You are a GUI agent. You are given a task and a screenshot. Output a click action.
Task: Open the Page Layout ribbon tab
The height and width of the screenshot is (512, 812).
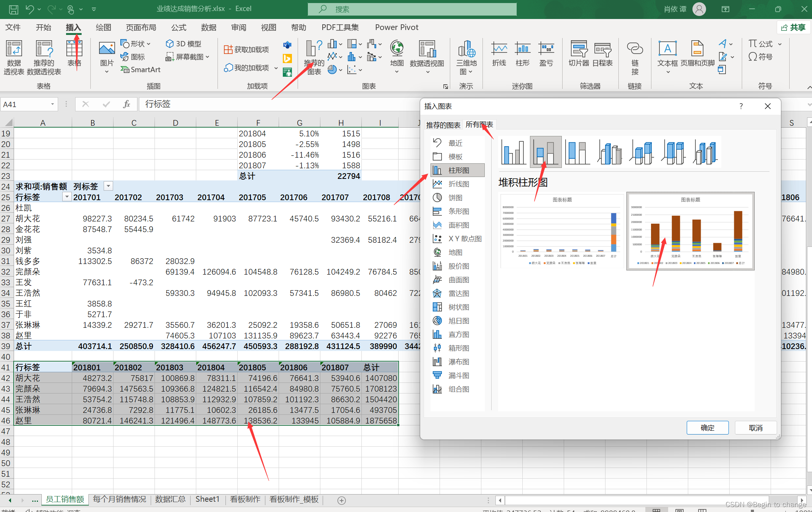tap(141, 27)
